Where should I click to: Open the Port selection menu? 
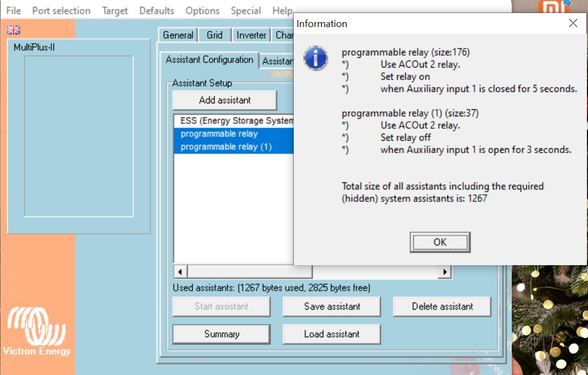pyautogui.click(x=61, y=10)
